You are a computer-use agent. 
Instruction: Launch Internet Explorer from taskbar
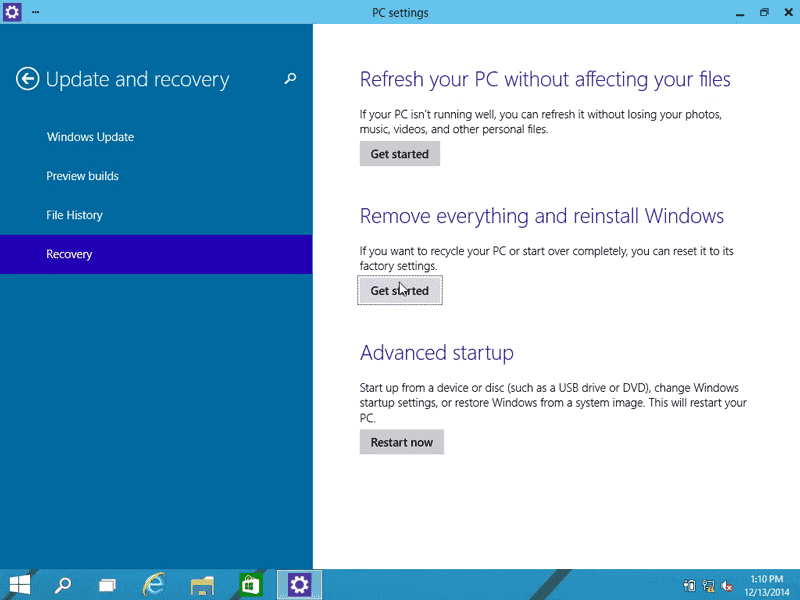(154, 585)
